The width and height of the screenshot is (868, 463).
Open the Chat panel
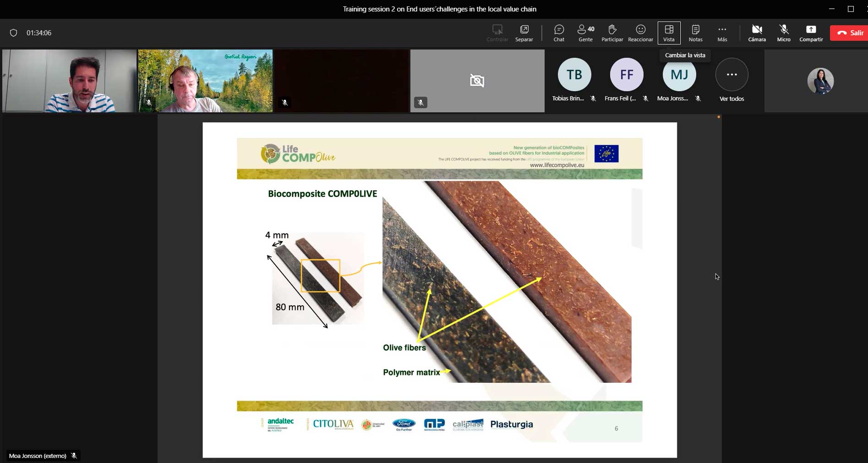click(559, 33)
